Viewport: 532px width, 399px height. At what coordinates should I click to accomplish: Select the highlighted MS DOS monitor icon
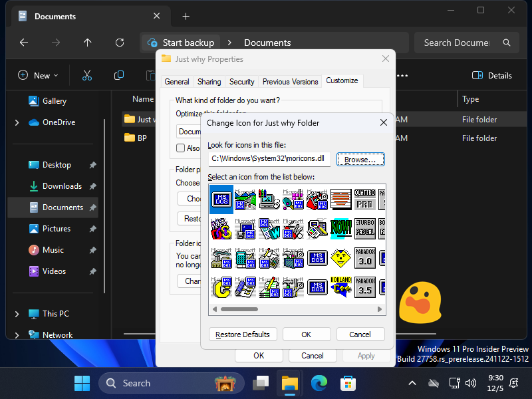coord(221,199)
